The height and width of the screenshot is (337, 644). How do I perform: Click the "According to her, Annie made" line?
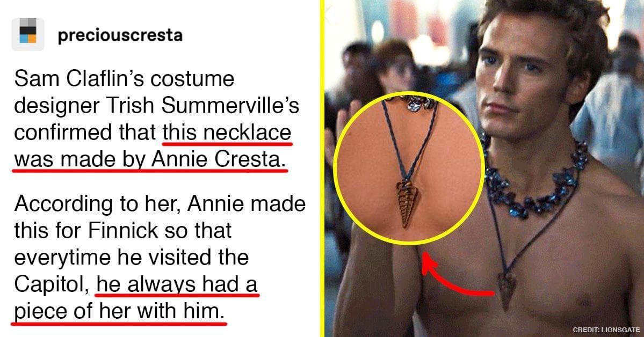160,203
